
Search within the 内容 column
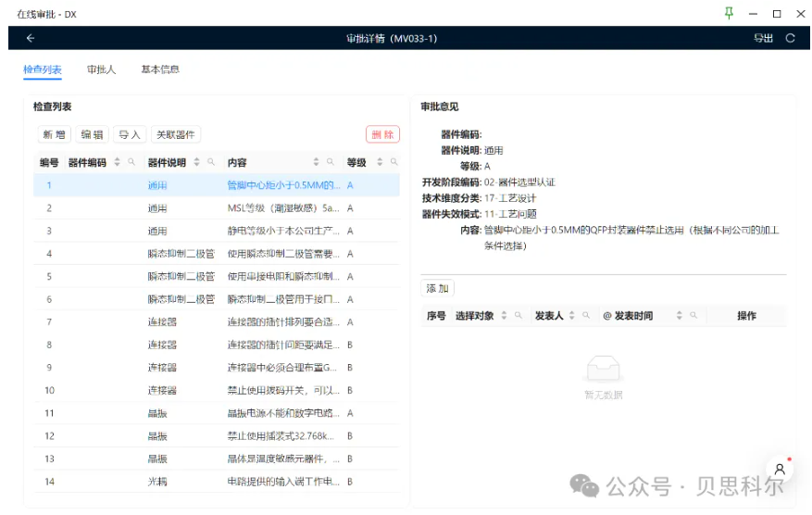(x=330, y=162)
